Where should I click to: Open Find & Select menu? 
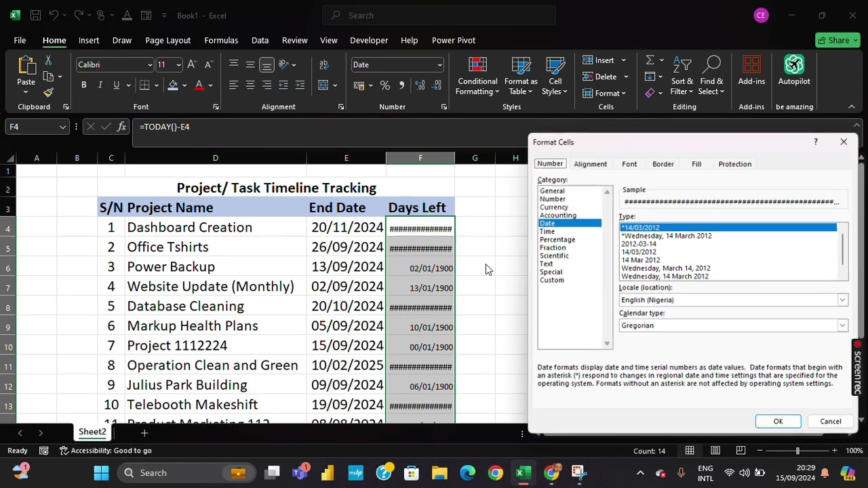[x=711, y=76]
